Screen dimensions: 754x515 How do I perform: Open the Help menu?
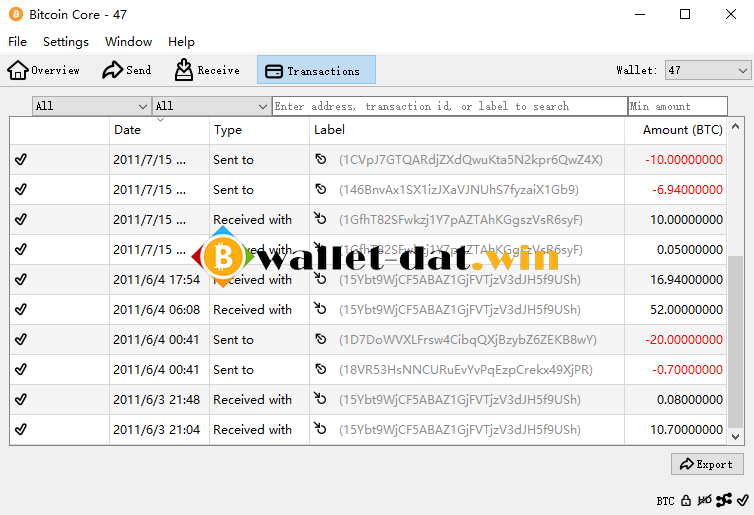click(181, 42)
